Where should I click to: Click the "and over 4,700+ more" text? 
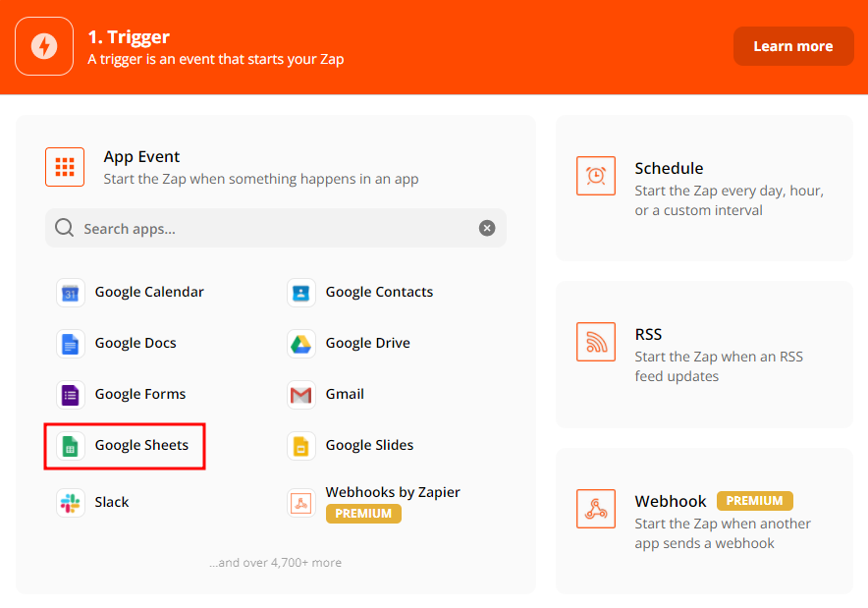tap(275, 563)
